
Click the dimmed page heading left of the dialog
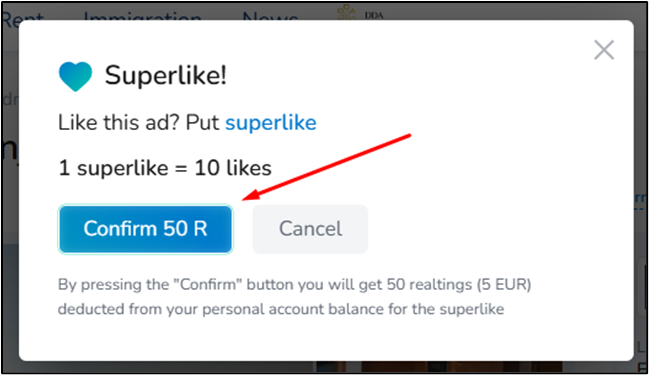(x=9, y=149)
